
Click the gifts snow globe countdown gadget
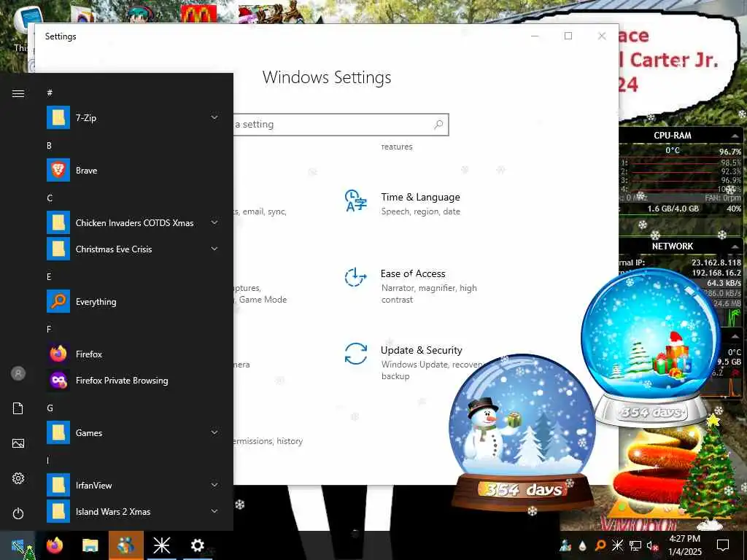[651, 348]
